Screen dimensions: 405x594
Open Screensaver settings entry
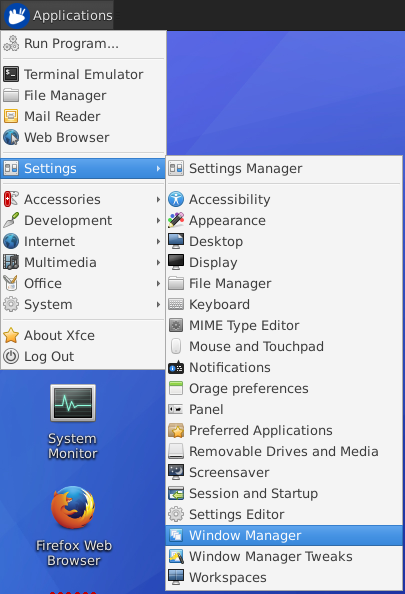point(284,472)
